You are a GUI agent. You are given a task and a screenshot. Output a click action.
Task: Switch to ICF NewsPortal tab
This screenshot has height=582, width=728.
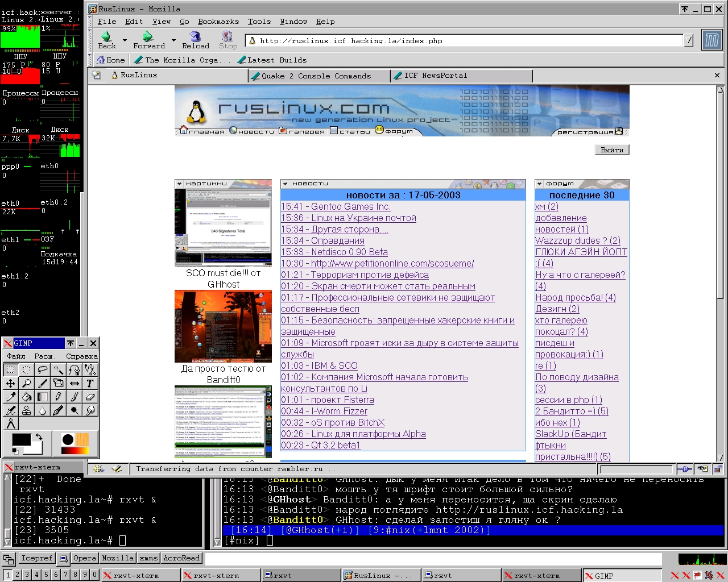[461, 76]
